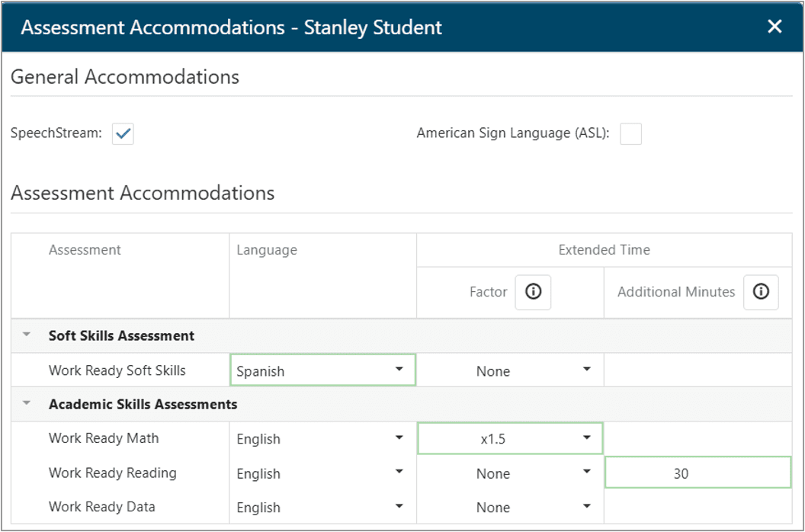Image resolution: width=805 pixels, height=532 pixels.
Task: Open Work Ready Reading factor dropdown
Action: pyautogui.click(x=510, y=473)
